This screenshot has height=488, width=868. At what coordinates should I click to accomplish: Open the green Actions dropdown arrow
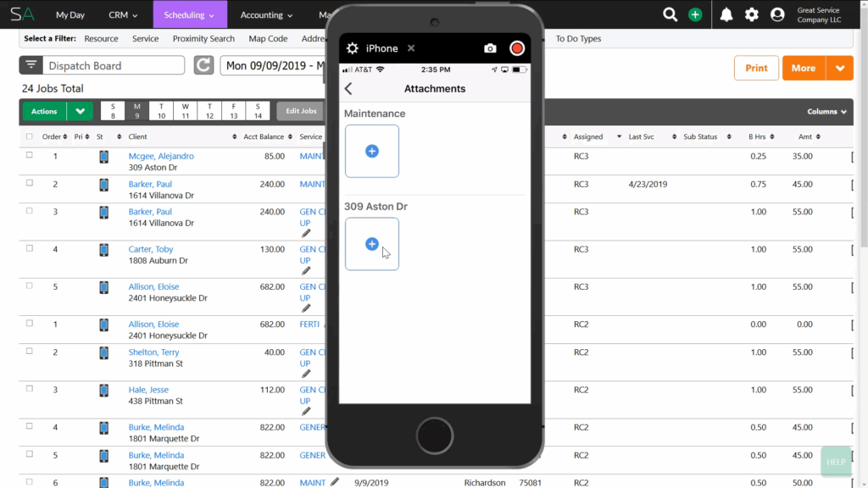[x=81, y=111]
